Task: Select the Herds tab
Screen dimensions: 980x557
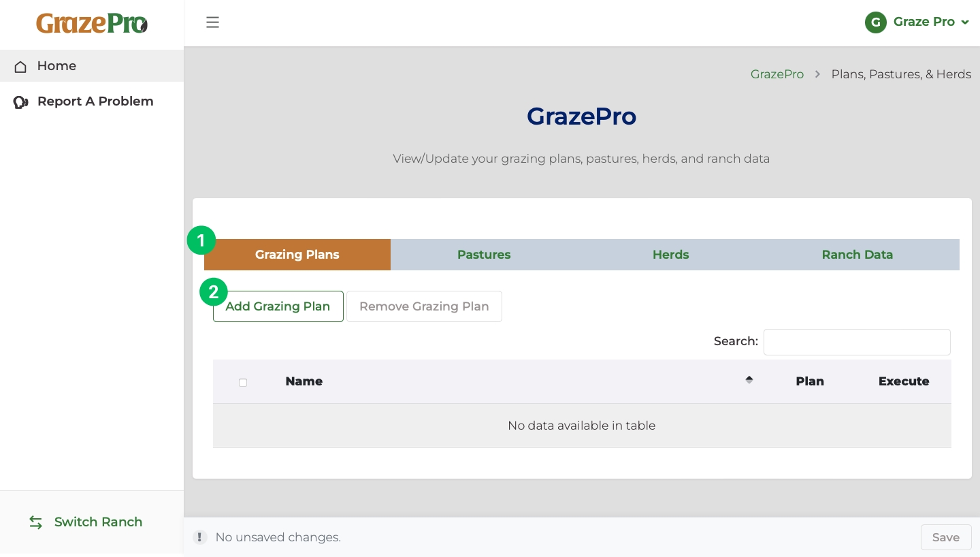Action: click(x=670, y=255)
